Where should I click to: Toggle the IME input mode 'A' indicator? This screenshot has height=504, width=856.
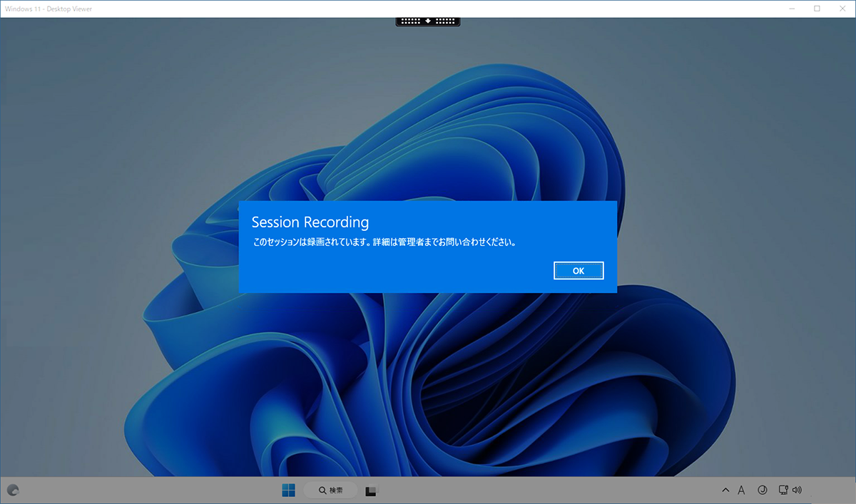pyautogui.click(x=742, y=490)
